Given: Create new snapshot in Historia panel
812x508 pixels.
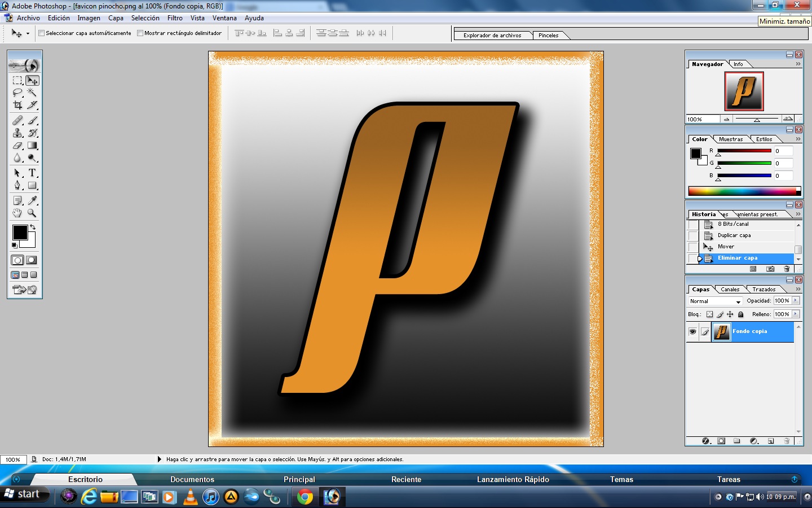Looking at the screenshot, I should pos(770,269).
